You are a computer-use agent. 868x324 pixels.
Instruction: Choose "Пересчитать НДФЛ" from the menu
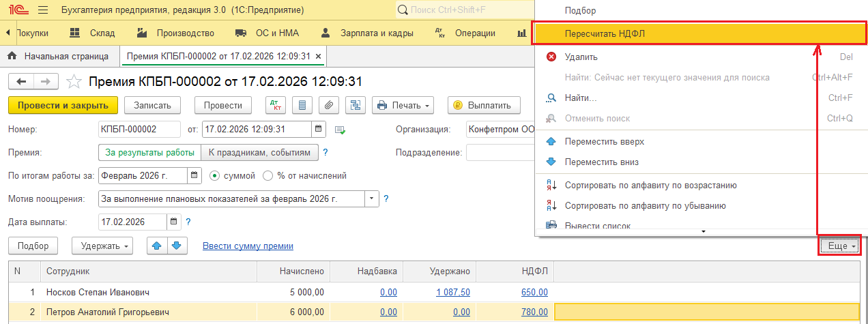(605, 33)
